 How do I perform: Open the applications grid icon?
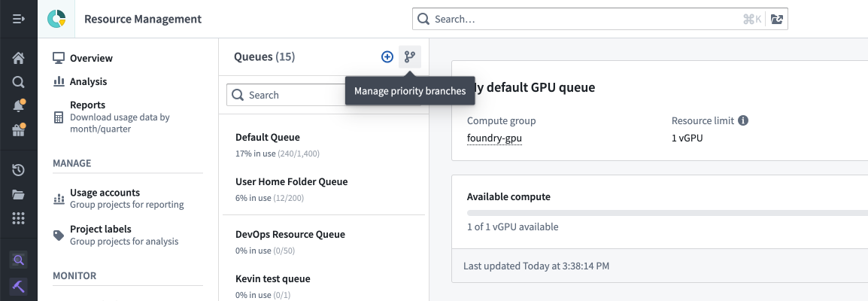(18, 218)
